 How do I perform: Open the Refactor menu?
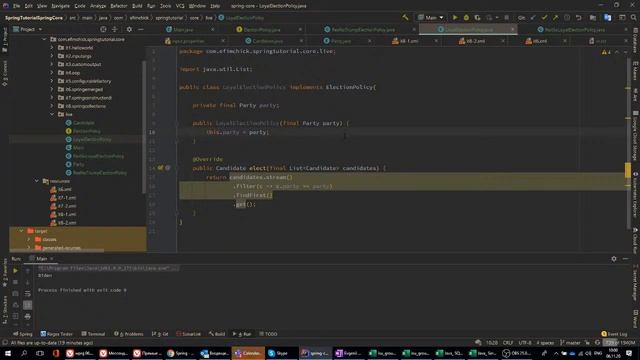point(119,6)
